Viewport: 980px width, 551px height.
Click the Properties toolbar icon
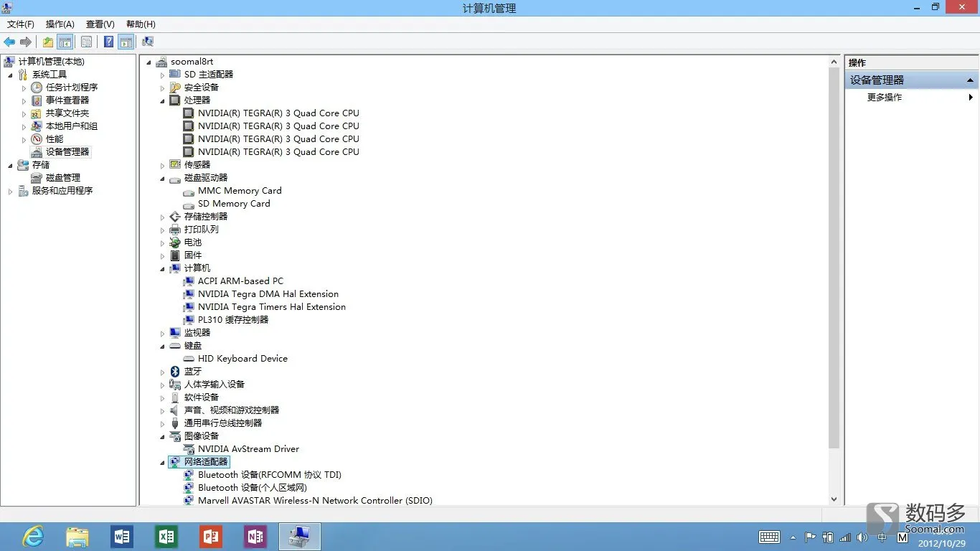pos(86,42)
